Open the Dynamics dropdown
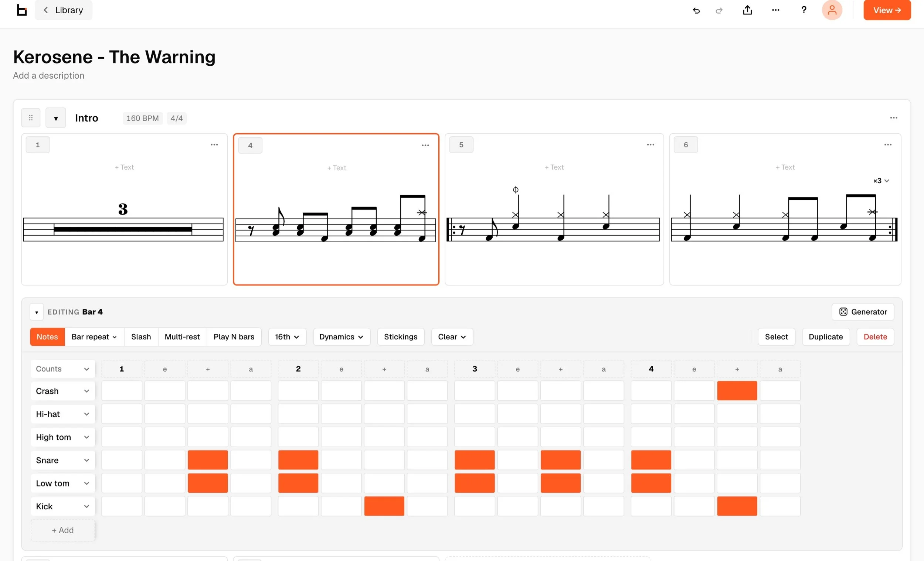 click(x=341, y=337)
